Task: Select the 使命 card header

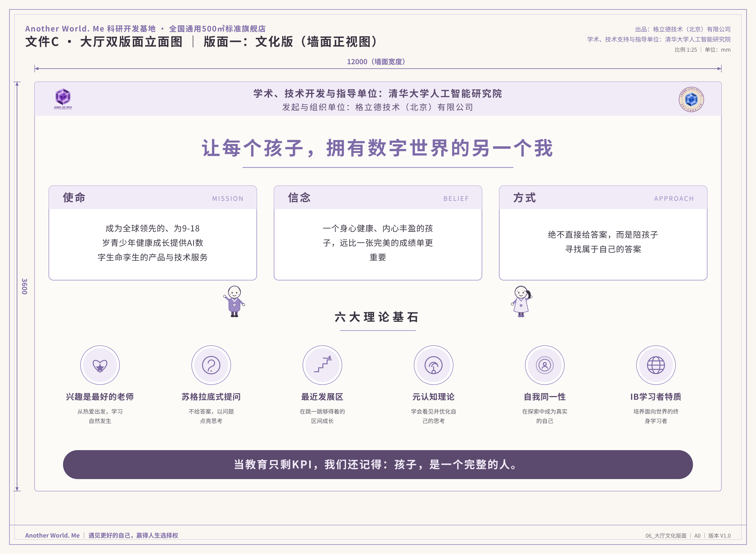Action: click(153, 198)
